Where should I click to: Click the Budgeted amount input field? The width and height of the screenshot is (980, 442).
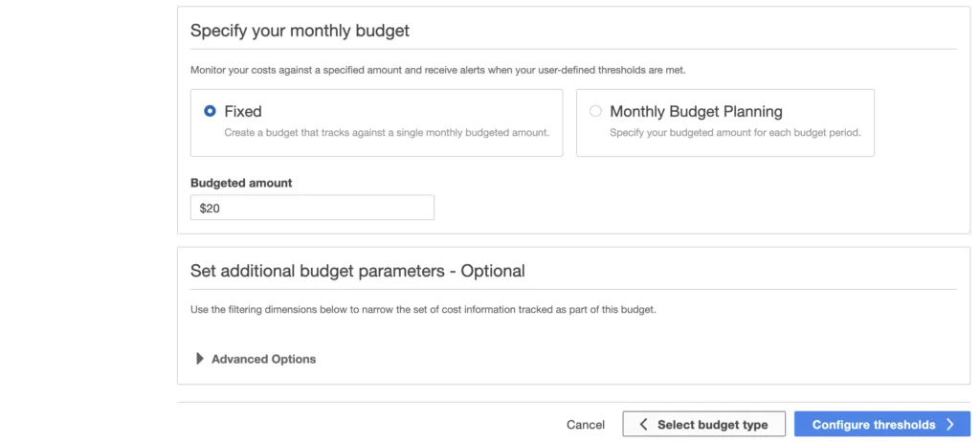[x=312, y=208]
